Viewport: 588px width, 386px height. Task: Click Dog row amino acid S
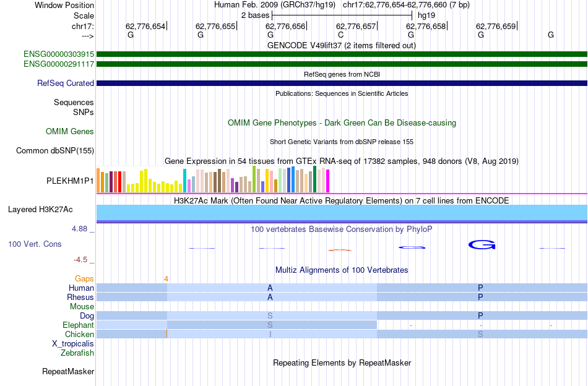point(270,316)
